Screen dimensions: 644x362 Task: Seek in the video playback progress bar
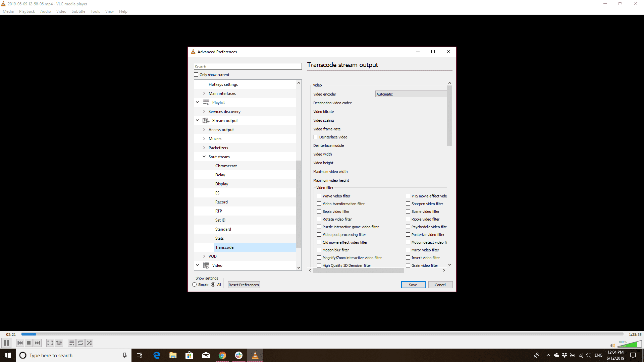click(322, 334)
